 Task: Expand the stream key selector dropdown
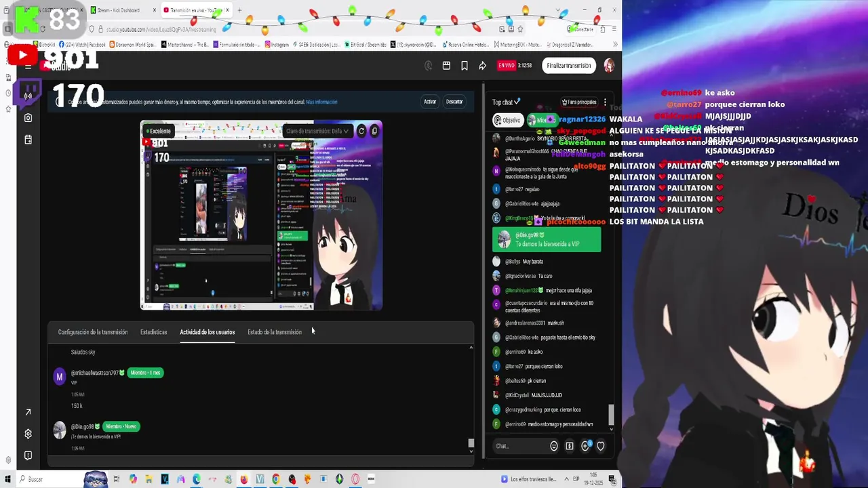click(x=317, y=131)
